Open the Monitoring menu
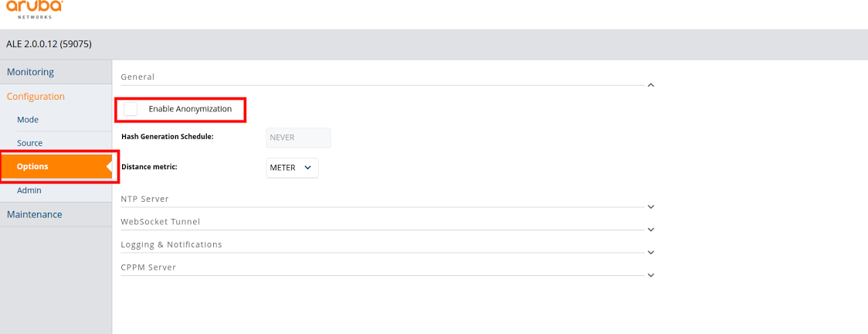Viewport: 868px width, 334px height. pyautogui.click(x=56, y=72)
